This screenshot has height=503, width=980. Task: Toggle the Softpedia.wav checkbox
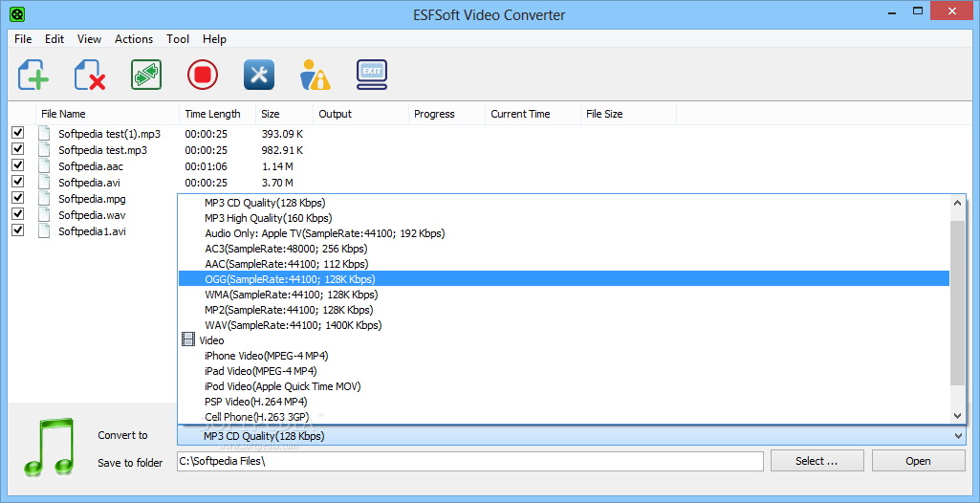[18, 213]
